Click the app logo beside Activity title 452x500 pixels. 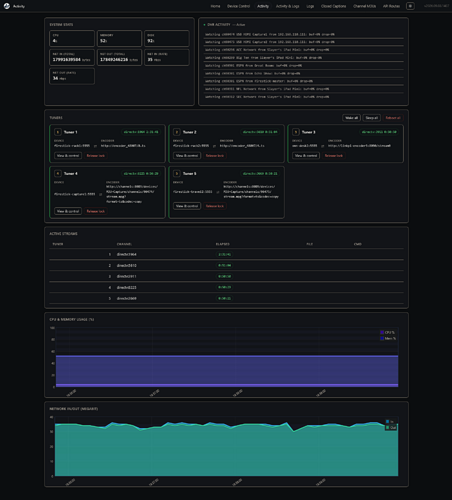(x=7, y=6)
